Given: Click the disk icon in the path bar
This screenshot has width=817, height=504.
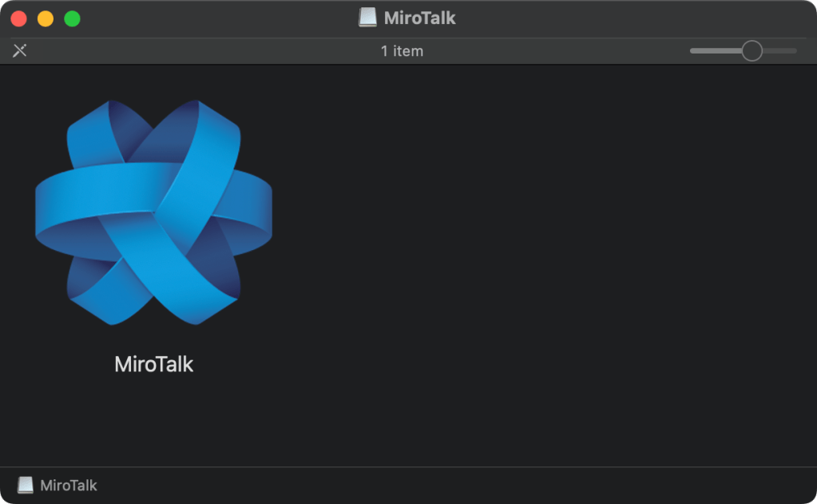Looking at the screenshot, I should (26, 485).
